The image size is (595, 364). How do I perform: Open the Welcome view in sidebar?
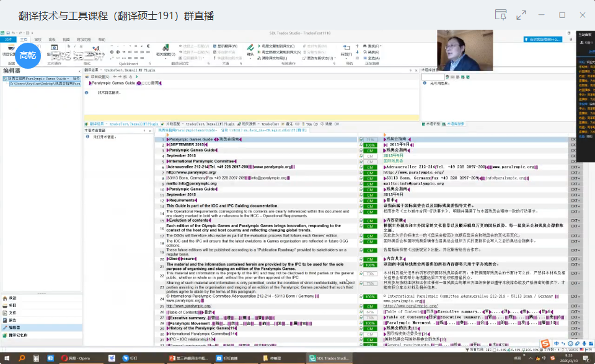point(13,298)
